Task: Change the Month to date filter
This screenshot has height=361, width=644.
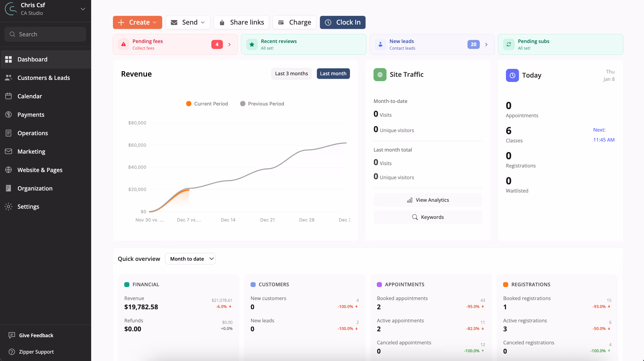Action: pos(190,259)
